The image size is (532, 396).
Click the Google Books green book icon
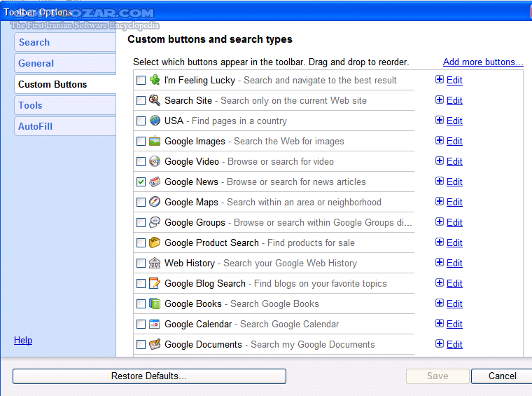click(x=155, y=303)
